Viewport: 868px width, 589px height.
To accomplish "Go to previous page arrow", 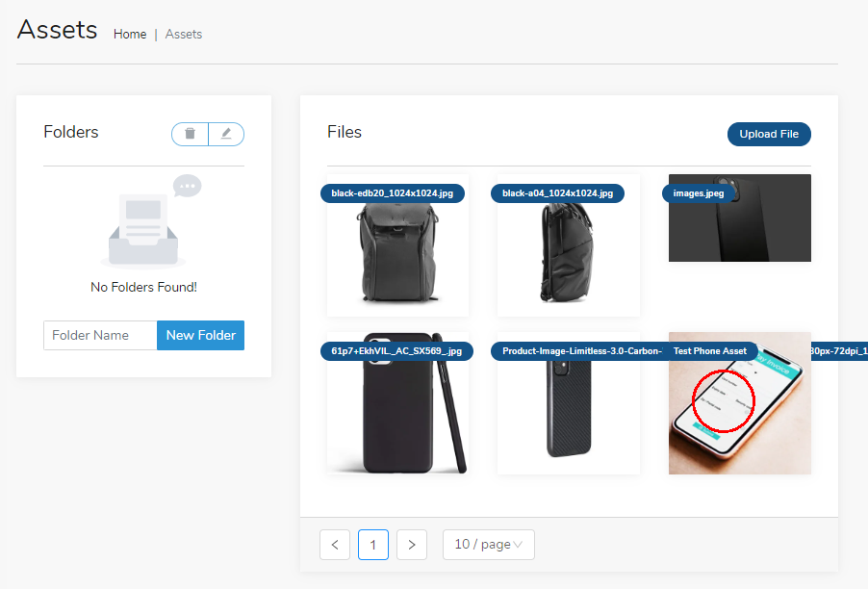I will coord(335,545).
